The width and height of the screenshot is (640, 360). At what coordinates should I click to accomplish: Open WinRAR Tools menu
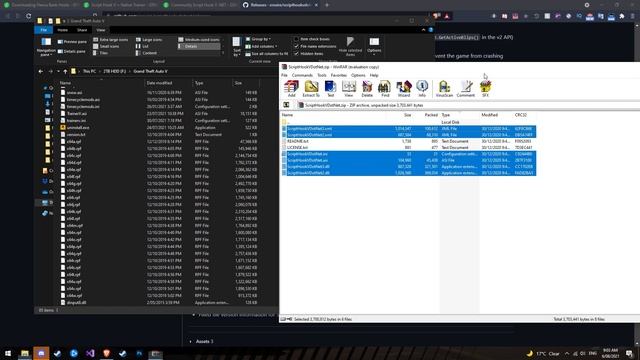(x=322, y=76)
